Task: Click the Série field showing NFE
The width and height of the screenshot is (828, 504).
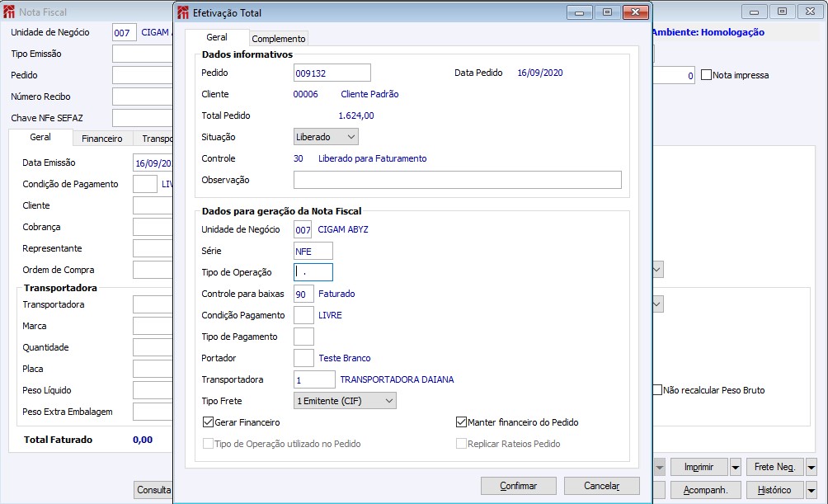Action: point(313,251)
